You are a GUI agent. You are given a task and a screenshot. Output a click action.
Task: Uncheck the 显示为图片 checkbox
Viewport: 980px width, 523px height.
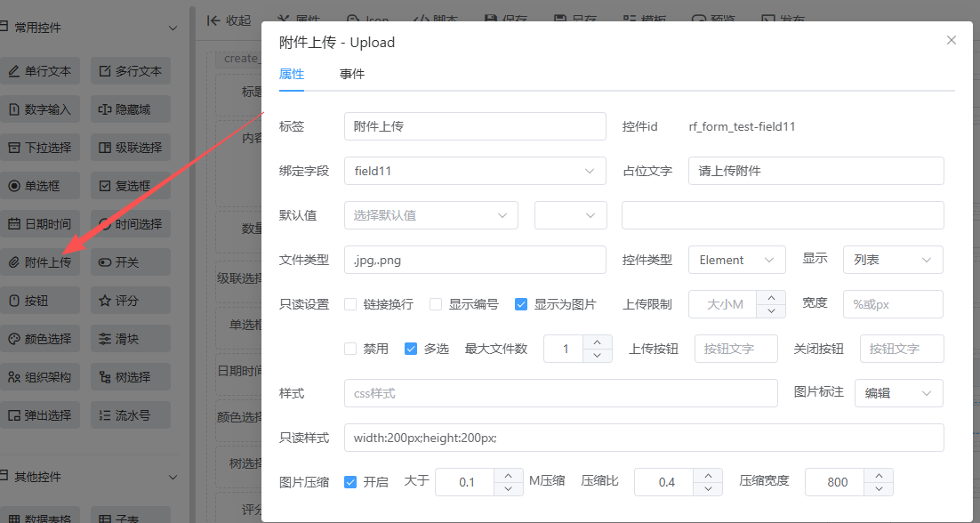tap(521, 304)
